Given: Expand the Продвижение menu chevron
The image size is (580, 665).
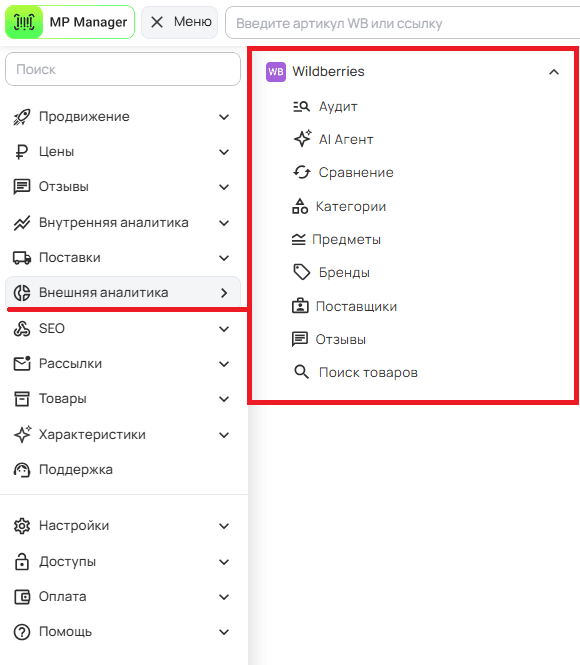Looking at the screenshot, I should coord(224,117).
